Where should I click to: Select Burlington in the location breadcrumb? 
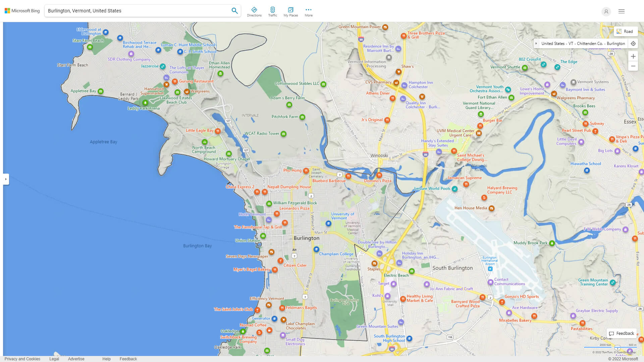point(616,44)
